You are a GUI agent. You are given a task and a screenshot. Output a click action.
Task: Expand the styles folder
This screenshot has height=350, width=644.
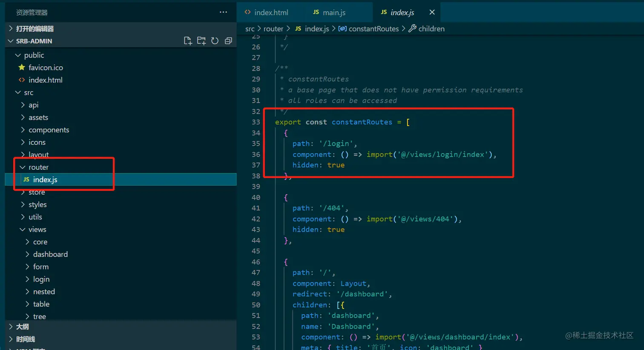point(121,204)
